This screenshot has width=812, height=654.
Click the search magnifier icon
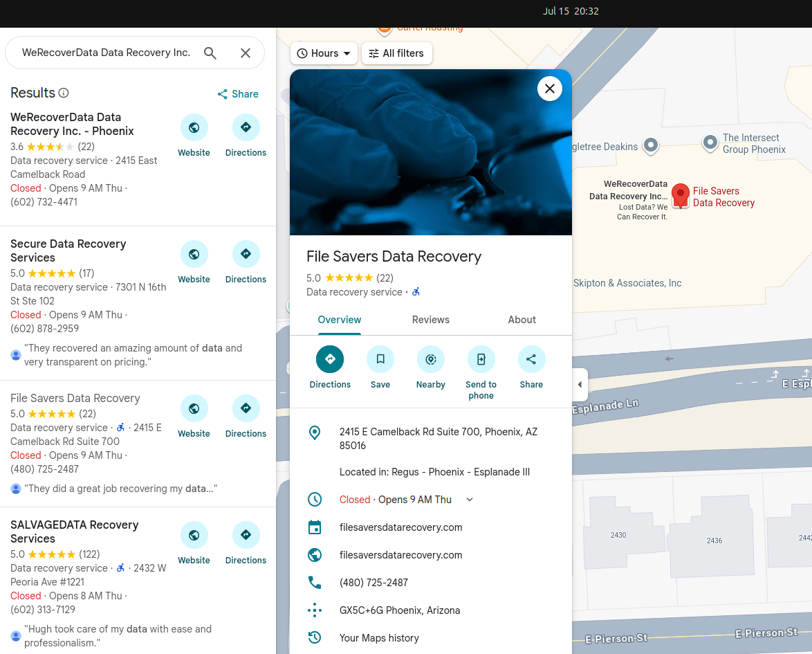pos(210,53)
